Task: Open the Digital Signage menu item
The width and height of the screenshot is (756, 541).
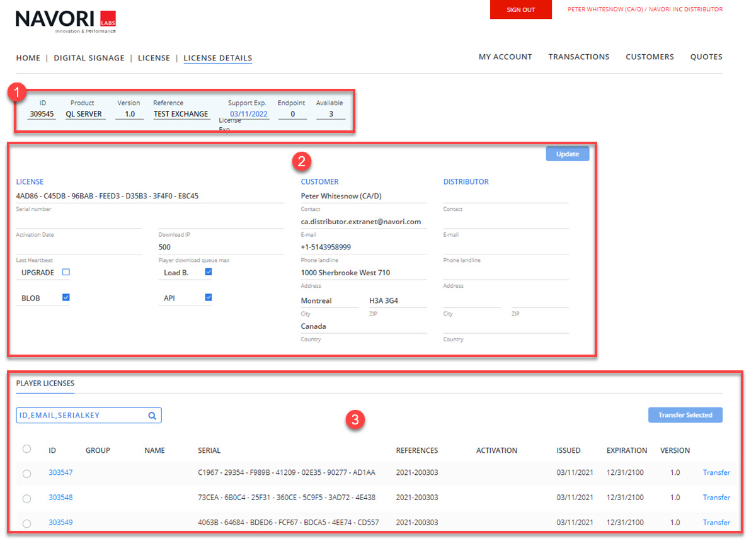Action: (x=89, y=58)
